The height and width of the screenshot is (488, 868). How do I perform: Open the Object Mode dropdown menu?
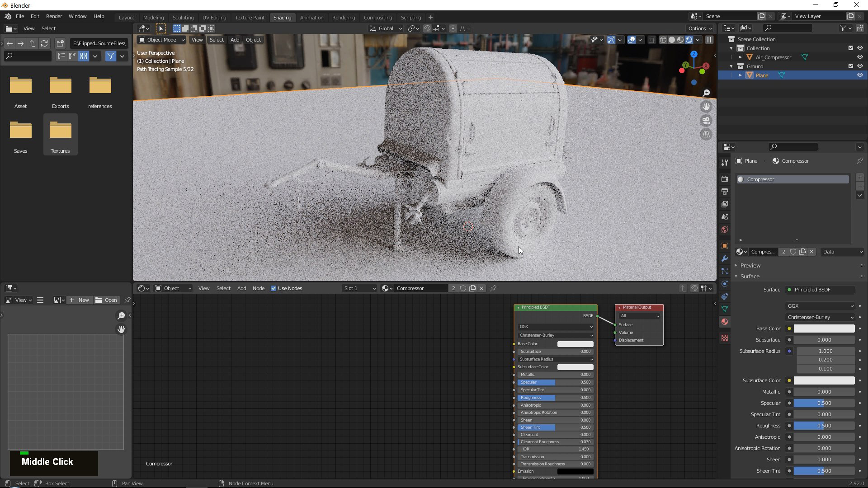click(x=161, y=39)
